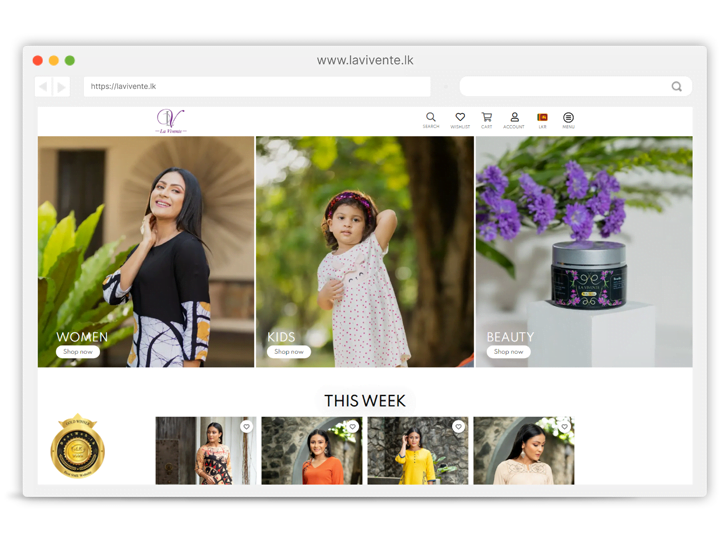
Task: Click the browser back arrow
Action: 43,87
